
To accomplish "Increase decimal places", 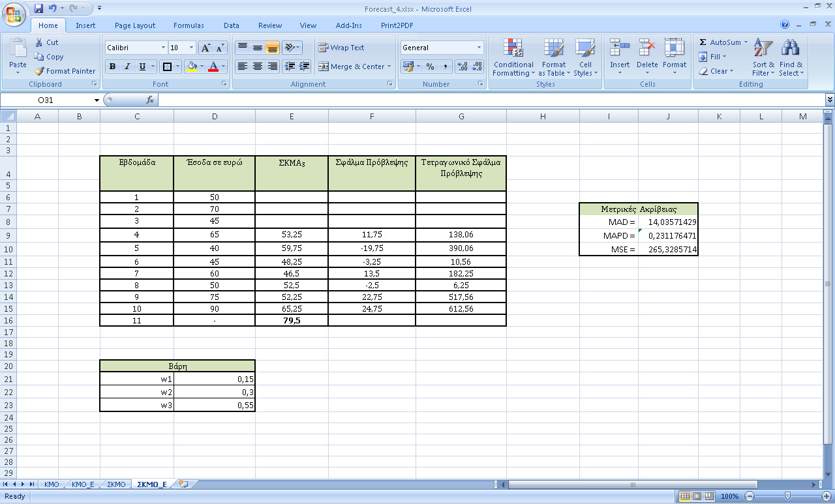I will coord(462,67).
